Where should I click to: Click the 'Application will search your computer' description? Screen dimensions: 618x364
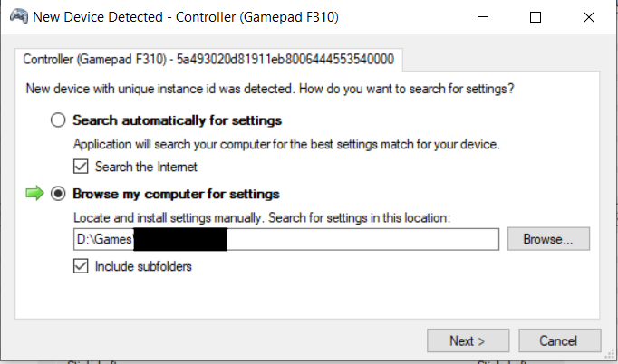point(286,144)
